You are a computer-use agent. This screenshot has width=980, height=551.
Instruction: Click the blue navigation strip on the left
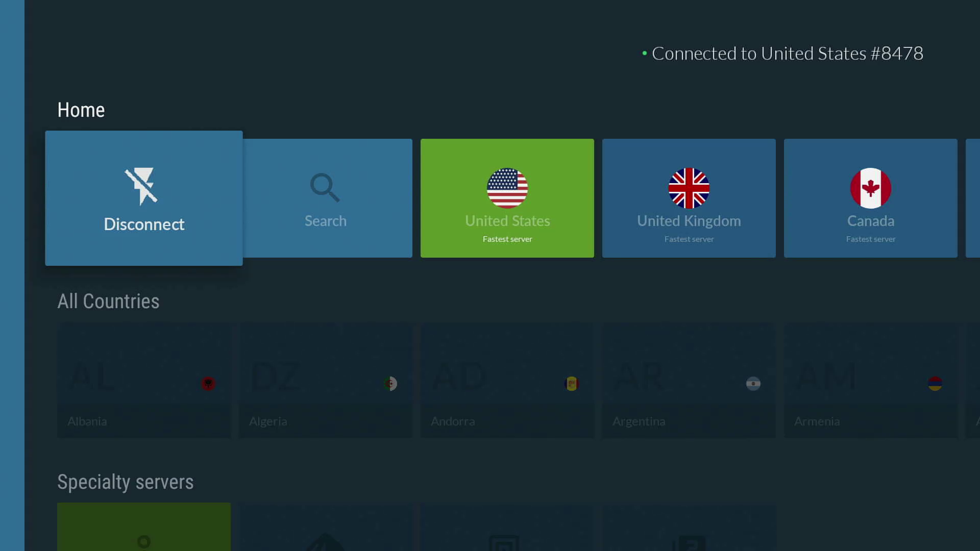pyautogui.click(x=11, y=275)
